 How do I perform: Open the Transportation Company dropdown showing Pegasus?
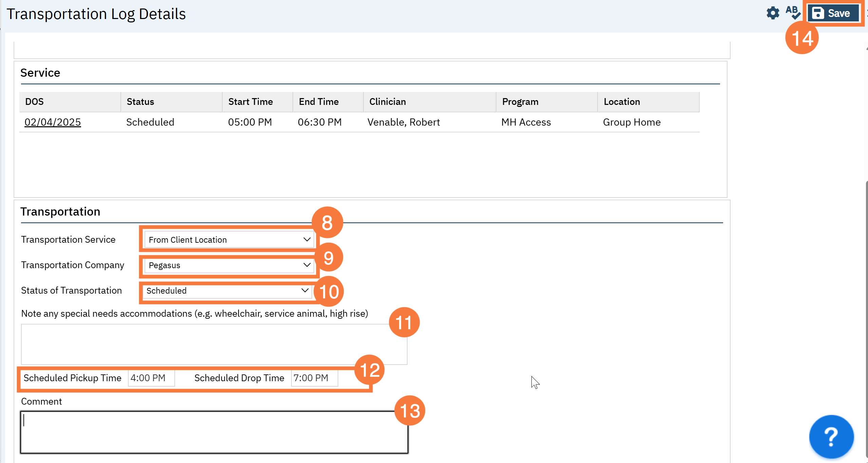(x=229, y=265)
